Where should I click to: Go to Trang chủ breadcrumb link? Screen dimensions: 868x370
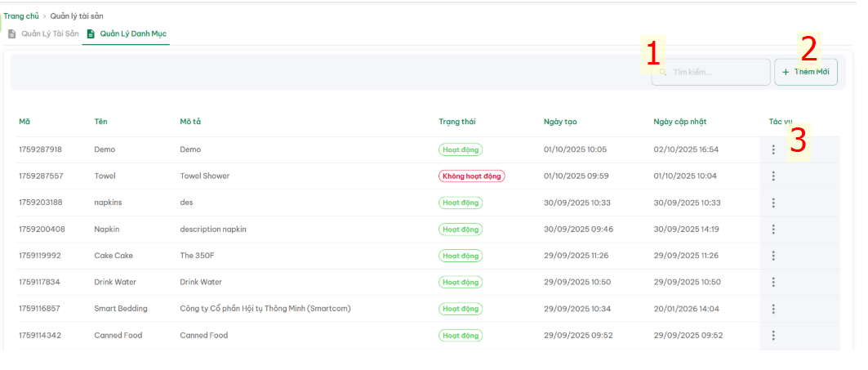tap(21, 16)
